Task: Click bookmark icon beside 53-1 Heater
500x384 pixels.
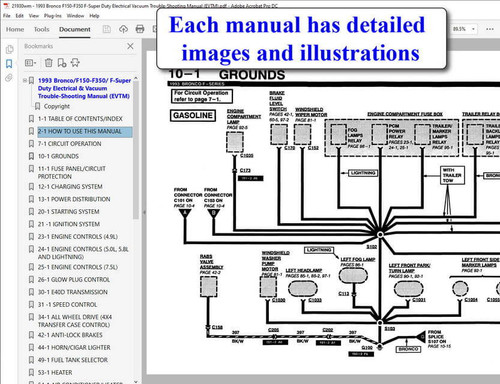Action: pos(31,372)
